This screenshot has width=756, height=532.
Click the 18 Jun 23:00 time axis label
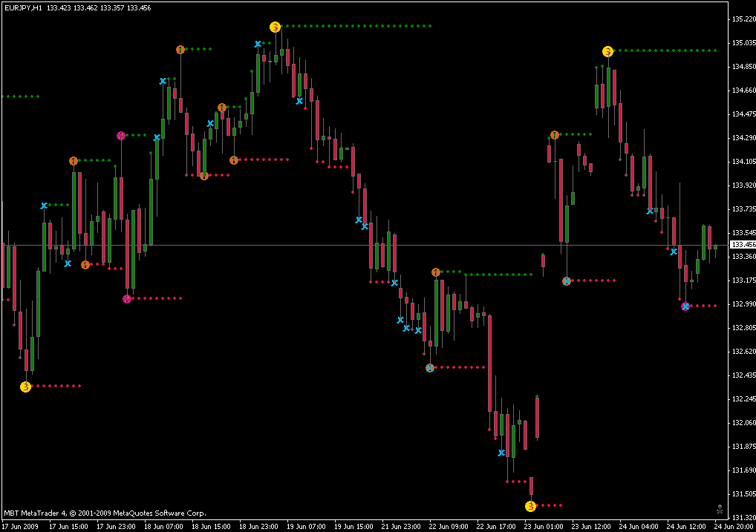258,527
